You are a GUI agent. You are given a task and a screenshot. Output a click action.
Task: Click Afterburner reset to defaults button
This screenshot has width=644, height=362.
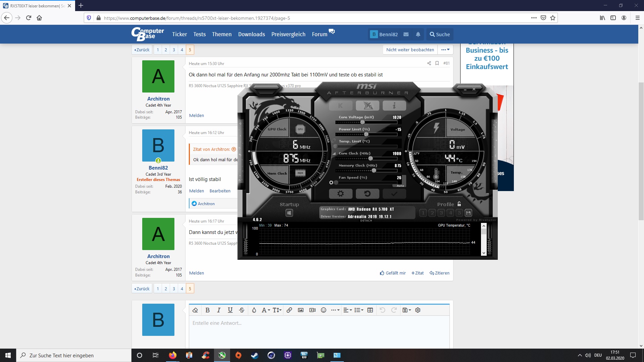(367, 193)
